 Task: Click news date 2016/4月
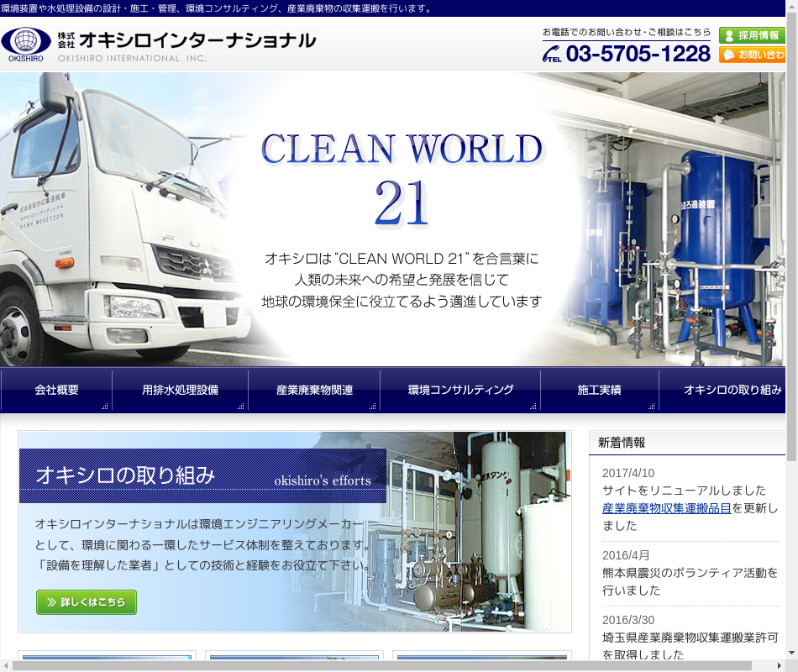[x=626, y=555]
